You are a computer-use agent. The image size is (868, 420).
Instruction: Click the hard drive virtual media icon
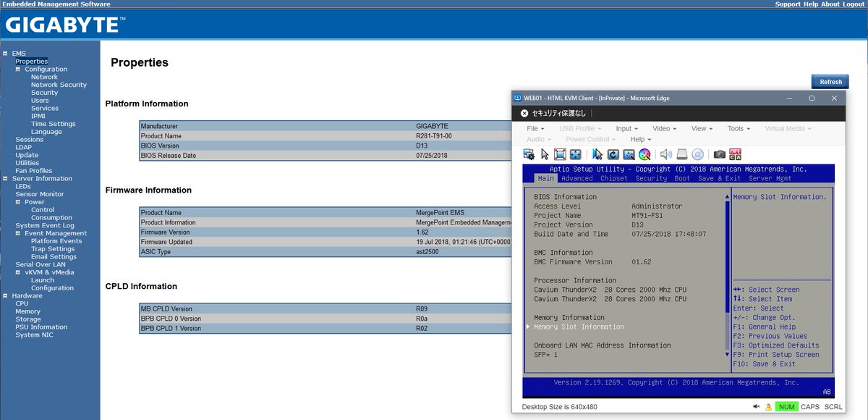point(682,154)
